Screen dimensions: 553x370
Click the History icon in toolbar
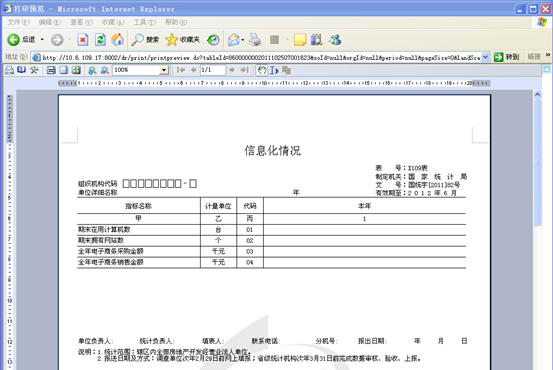coord(213,40)
